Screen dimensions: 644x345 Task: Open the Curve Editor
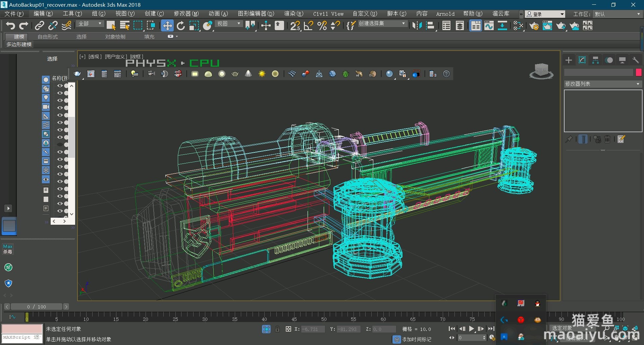[489, 26]
